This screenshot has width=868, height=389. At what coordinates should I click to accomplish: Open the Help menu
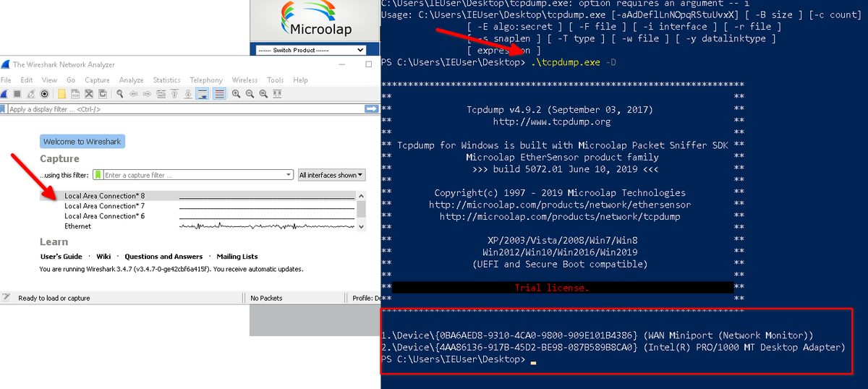(x=301, y=80)
